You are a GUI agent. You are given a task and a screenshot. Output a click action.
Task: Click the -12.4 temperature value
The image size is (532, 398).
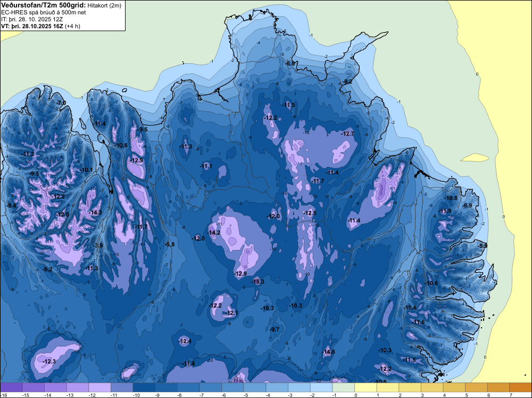pos(185,341)
